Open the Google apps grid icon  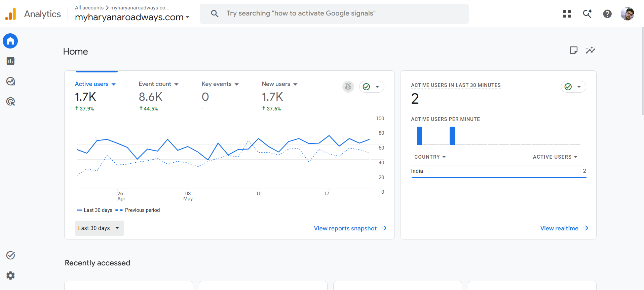(x=567, y=14)
